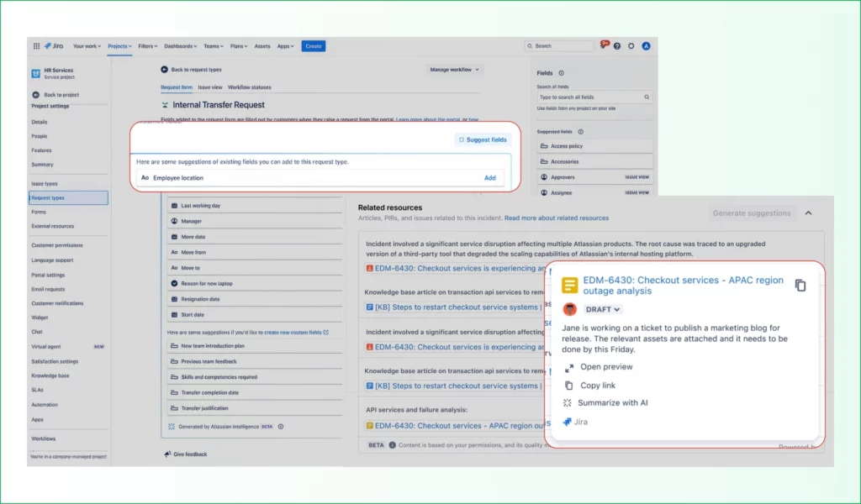Click the Fields info icon
This screenshot has width=861, height=504.
tap(561, 73)
